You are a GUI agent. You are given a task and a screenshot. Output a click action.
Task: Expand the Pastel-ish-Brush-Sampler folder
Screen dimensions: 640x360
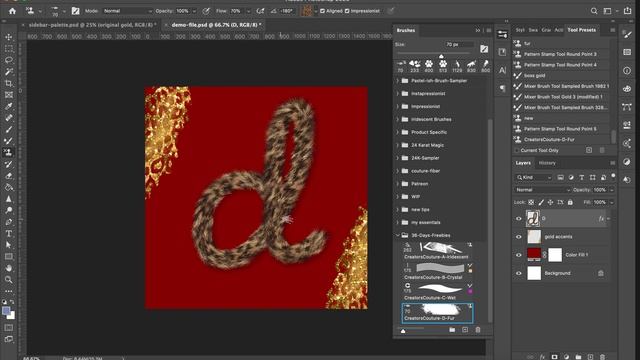point(398,81)
